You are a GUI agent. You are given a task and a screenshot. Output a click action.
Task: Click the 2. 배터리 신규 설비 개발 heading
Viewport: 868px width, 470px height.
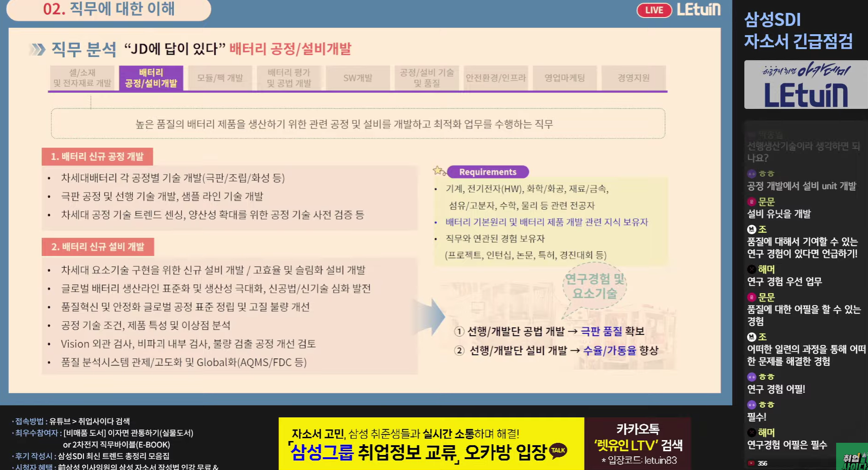click(x=98, y=247)
